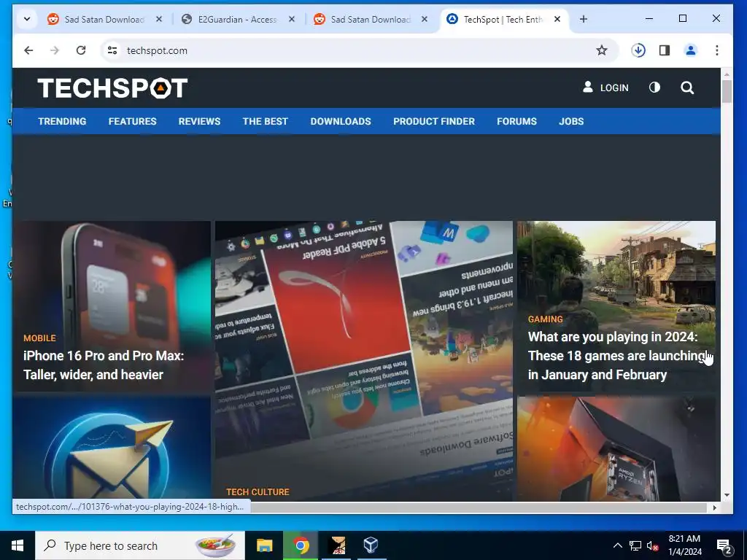
Task: Click the network icon in system tray
Action: pos(635,545)
